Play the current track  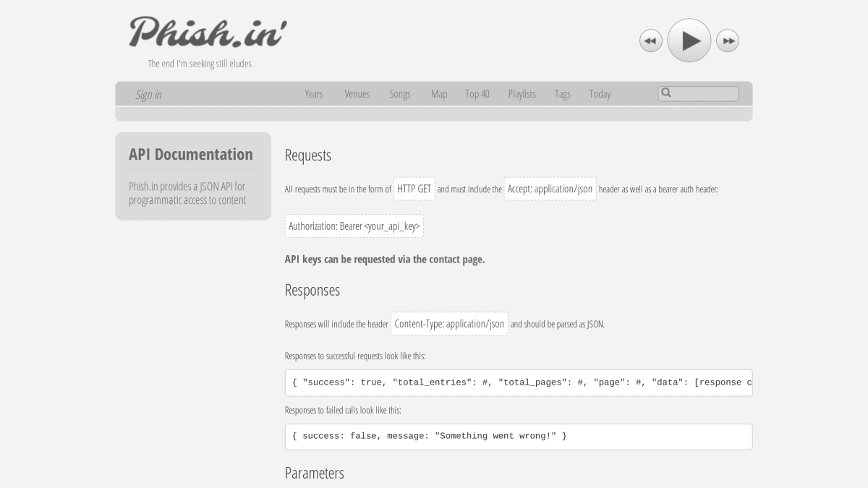pos(689,40)
